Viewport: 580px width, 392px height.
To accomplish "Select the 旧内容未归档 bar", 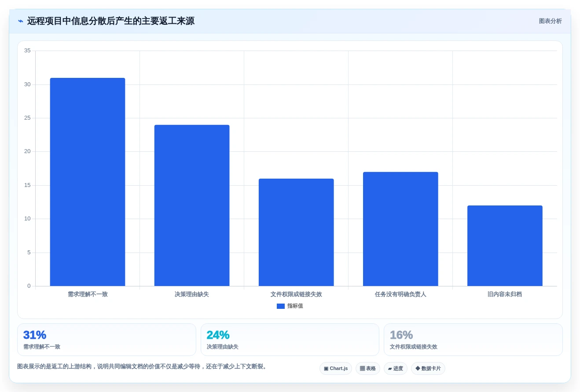I will pos(505,246).
